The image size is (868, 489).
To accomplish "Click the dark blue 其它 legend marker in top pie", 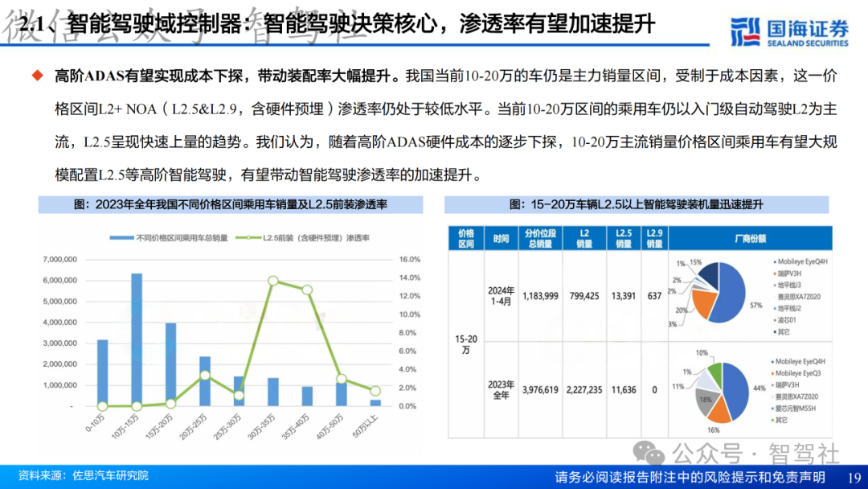I will pyautogui.click(x=774, y=332).
